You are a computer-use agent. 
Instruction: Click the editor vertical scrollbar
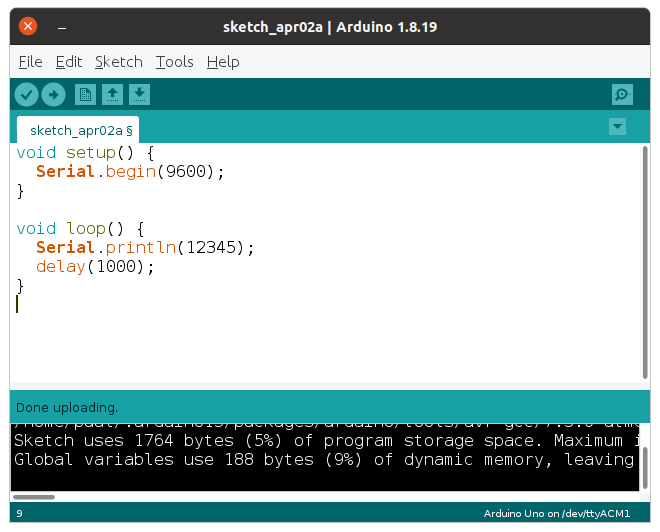[645, 262]
